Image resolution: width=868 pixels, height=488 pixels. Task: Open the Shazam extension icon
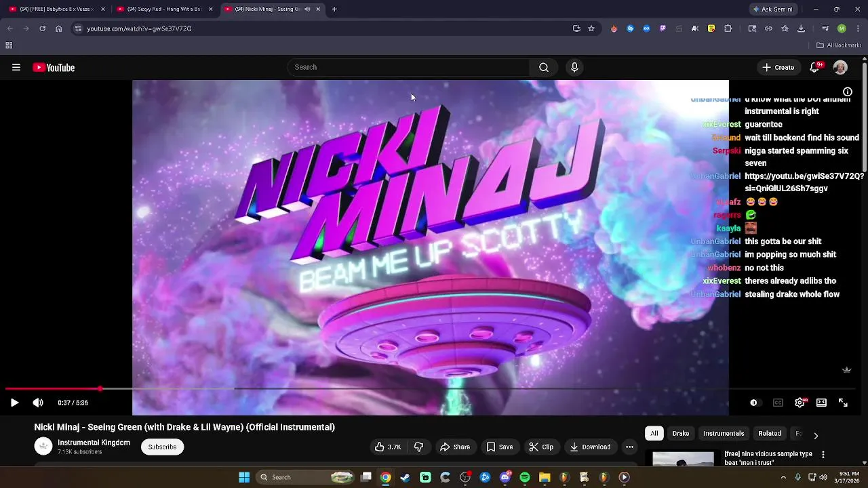[630, 28]
